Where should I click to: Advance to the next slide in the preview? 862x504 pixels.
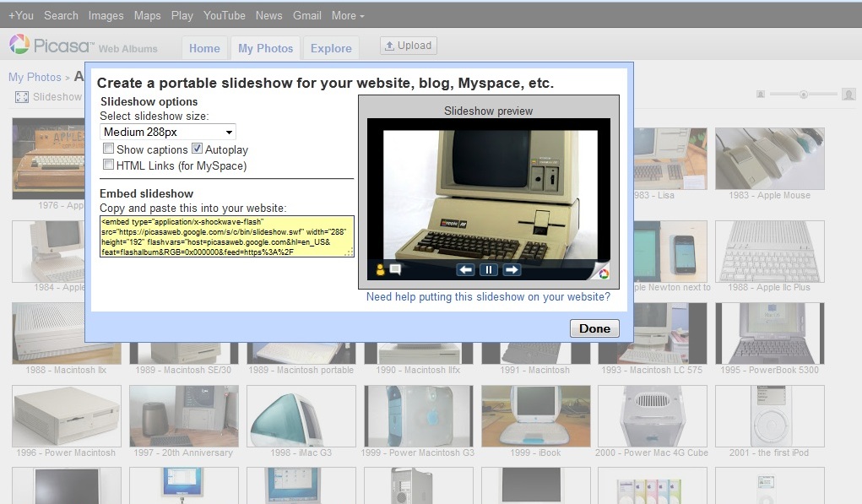512,269
